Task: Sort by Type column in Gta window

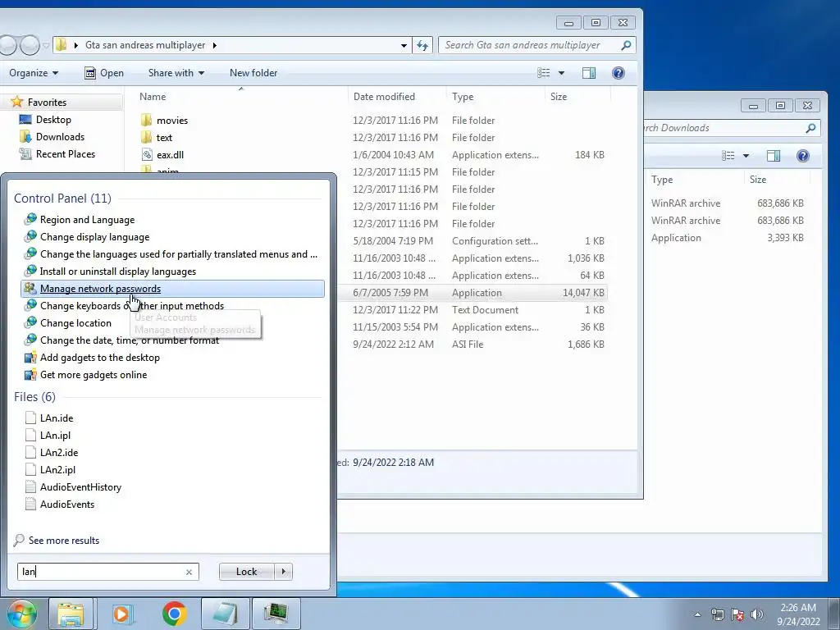Action: coord(463,97)
